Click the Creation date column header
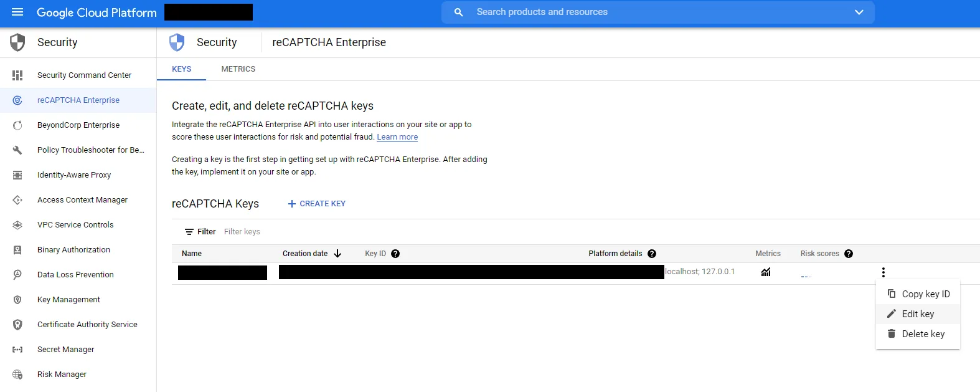This screenshot has height=392, width=980. pyautogui.click(x=305, y=254)
